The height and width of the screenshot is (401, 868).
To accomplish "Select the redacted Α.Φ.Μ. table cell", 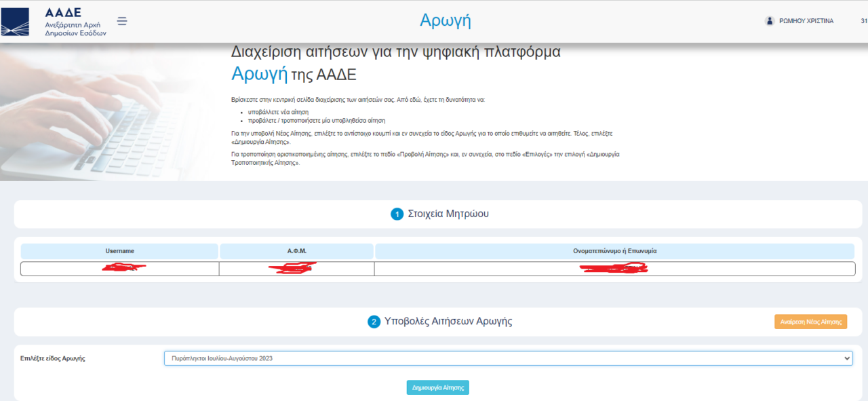I will [296, 269].
